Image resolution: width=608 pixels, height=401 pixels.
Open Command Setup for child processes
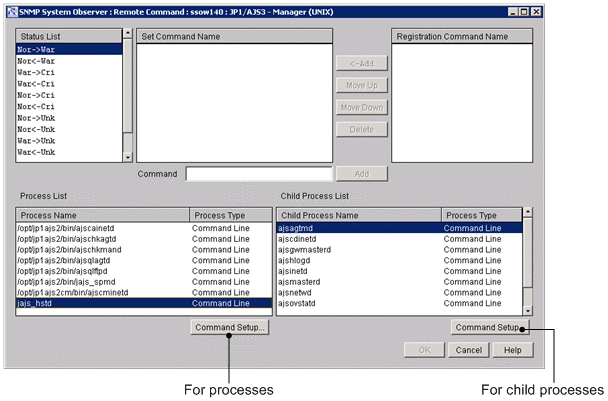pos(487,327)
